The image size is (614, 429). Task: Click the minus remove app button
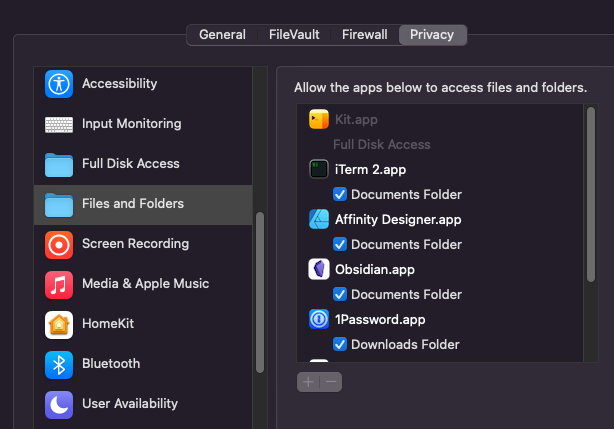tap(331, 382)
